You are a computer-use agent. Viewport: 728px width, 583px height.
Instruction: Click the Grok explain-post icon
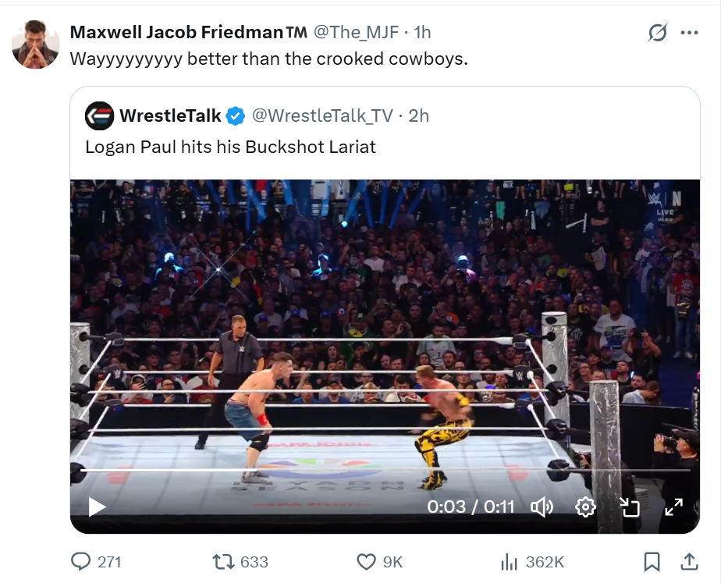[x=658, y=33]
